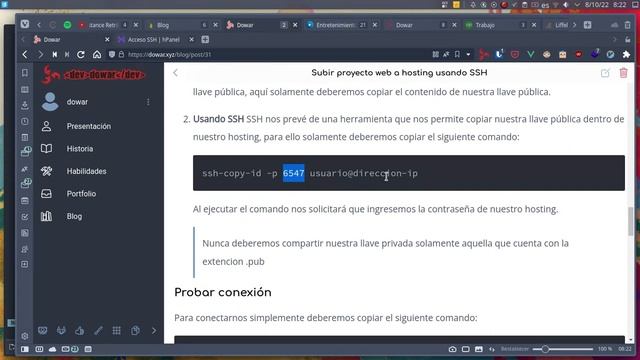Switch to Acceso SSH hPanel tab
Screen dimensions: 640x360
pyautogui.click(x=153, y=40)
